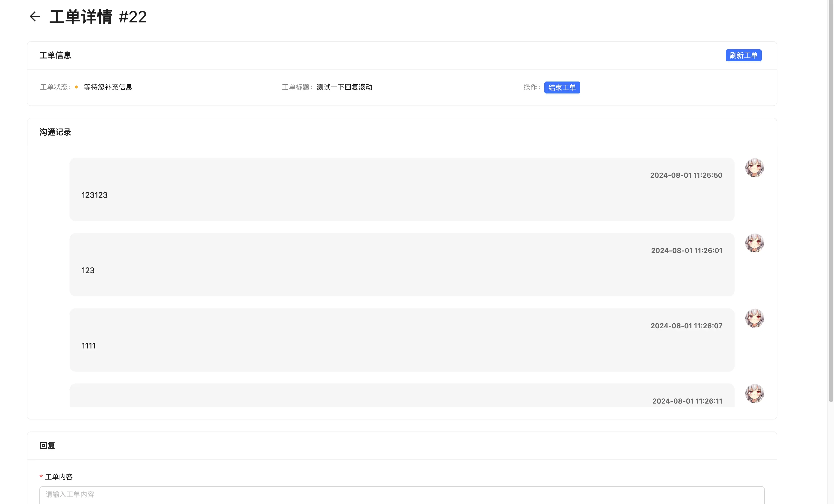Click ticket title 测试一下回复滚动
Screen dimensions: 834x504
344,87
